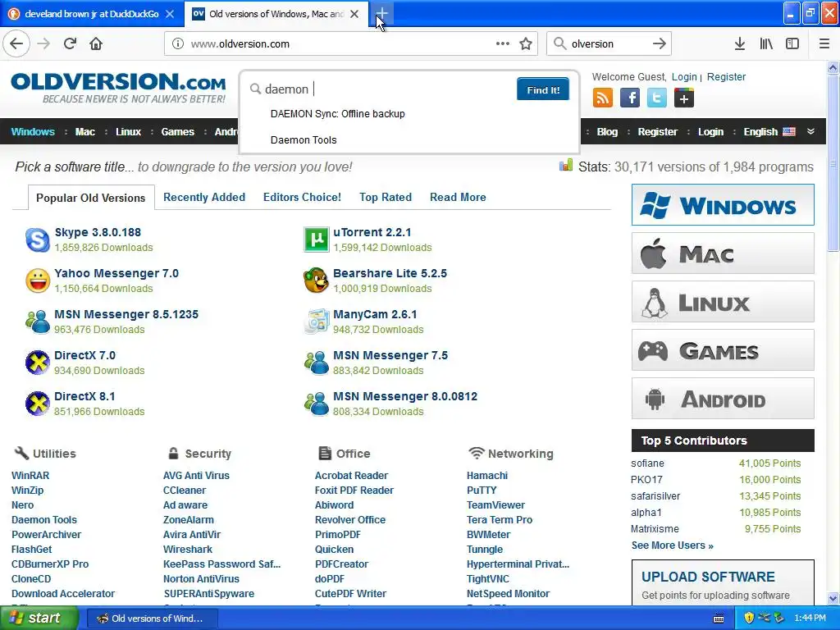The image size is (840, 630).
Task: Click the taskbar clock showing 1:44 PM
Action: pos(810,619)
